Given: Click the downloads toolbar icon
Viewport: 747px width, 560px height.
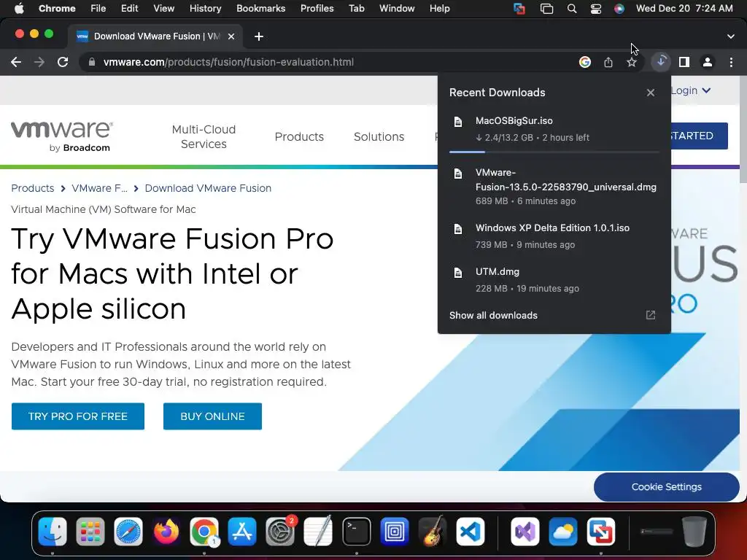Looking at the screenshot, I should click(661, 62).
